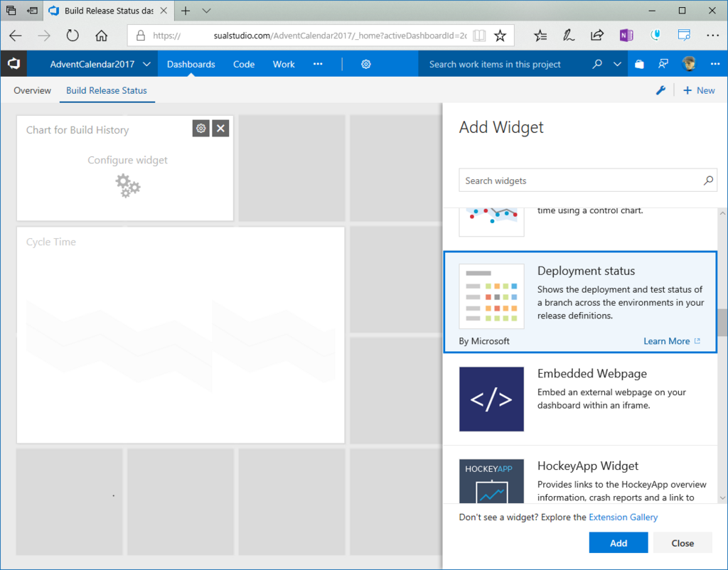Select the Embedded Webpage widget thumbnail
Image resolution: width=728 pixels, height=570 pixels.
pyautogui.click(x=492, y=399)
